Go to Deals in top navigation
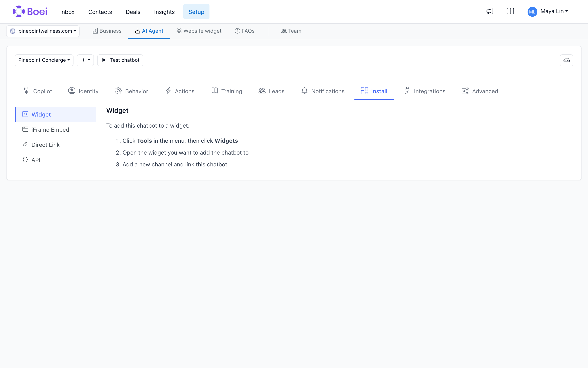Screen dimensions: 588x368 tap(133, 12)
